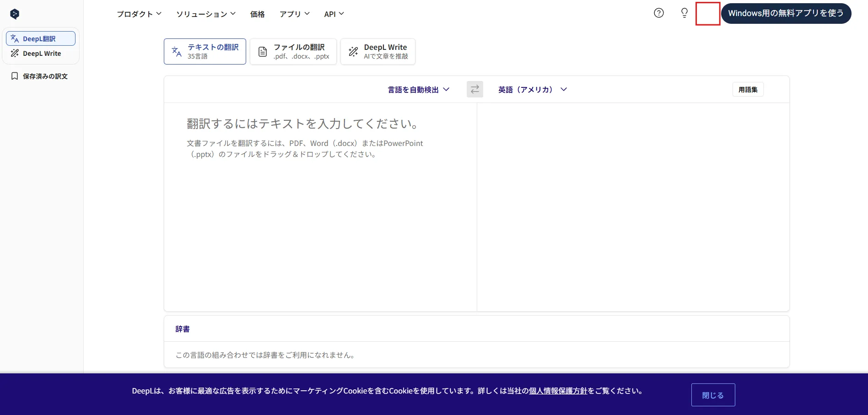Click the 保存済みの訳文 bookmark icon
The width and height of the screenshot is (868, 415).
pos(15,76)
